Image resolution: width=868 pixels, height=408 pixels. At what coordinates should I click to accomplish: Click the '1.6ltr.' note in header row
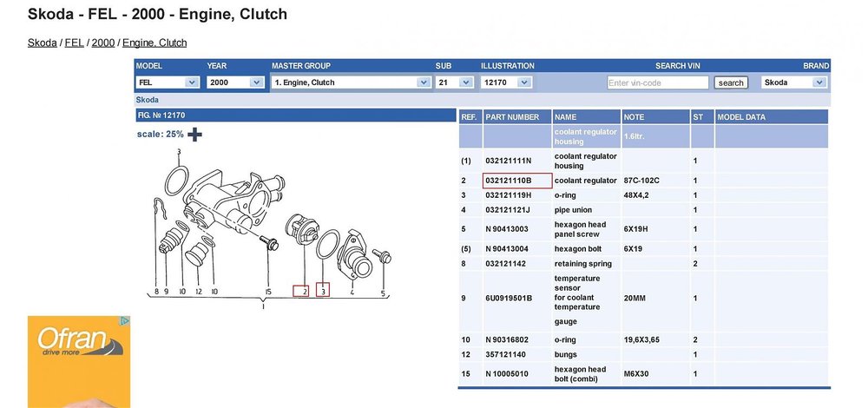(635, 136)
